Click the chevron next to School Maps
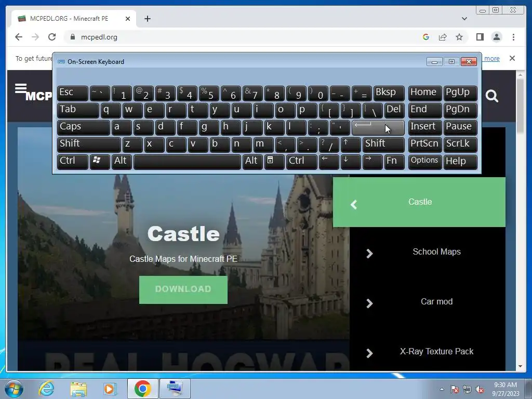This screenshot has width=532, height=399. (369, 254)
